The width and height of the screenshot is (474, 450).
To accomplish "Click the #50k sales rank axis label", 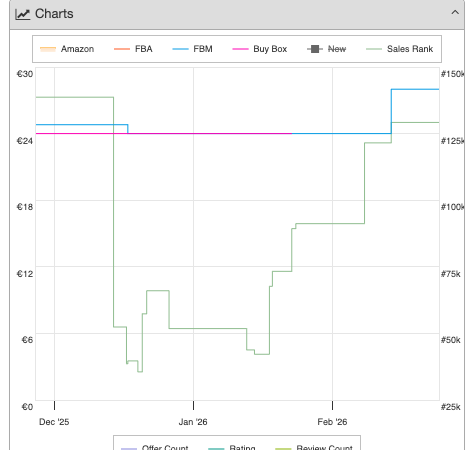I will [x=451, y=340].
